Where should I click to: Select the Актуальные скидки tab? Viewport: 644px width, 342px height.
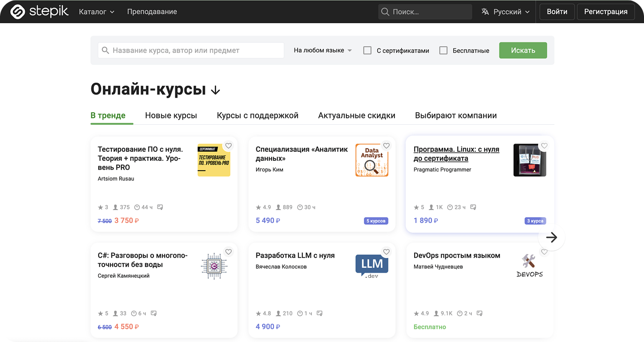pyautogui.click(x=356, y=115)
